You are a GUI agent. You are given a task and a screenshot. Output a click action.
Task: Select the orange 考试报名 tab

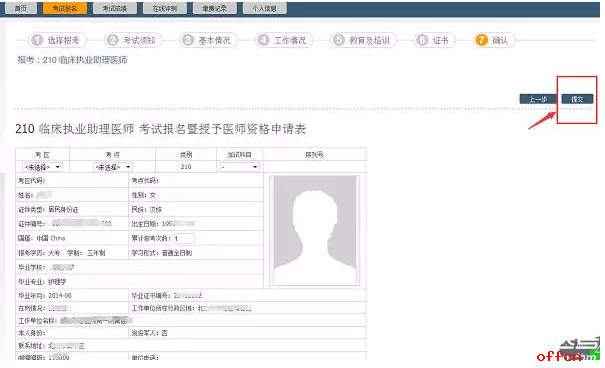(x=65, y=8)
